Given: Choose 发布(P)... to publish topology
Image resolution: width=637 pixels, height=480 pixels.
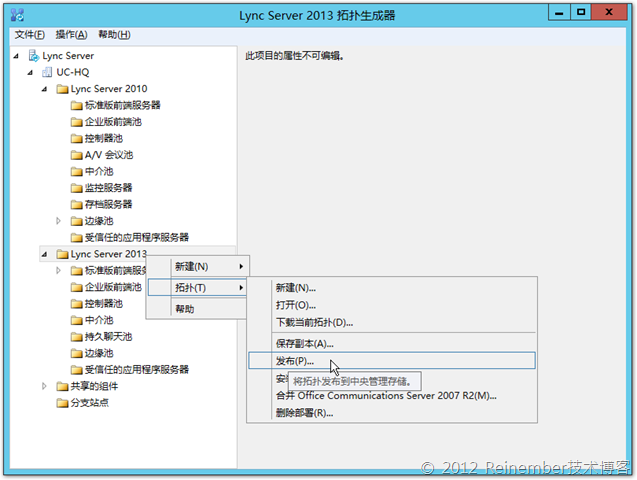Looking at the screenshot, I should pyautogui.click(x=392, y=361).
